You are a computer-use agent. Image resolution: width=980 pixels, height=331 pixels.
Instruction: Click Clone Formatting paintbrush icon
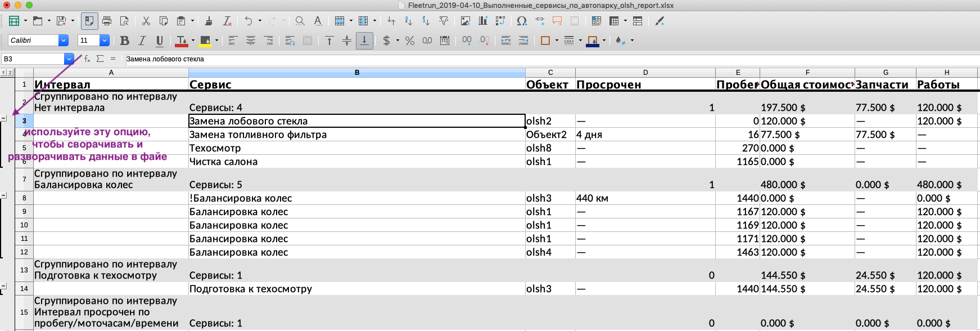point(209,21)
